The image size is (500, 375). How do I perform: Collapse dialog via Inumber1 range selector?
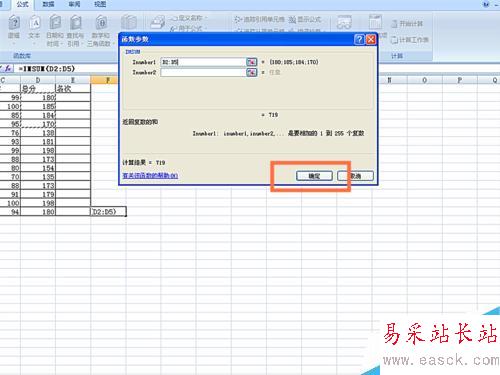(x=251, y=62)
